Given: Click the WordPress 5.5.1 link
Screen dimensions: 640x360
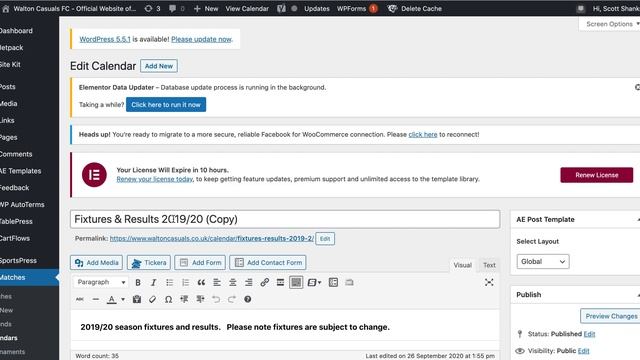Looking at the screenshot, I should click(105, 39).
